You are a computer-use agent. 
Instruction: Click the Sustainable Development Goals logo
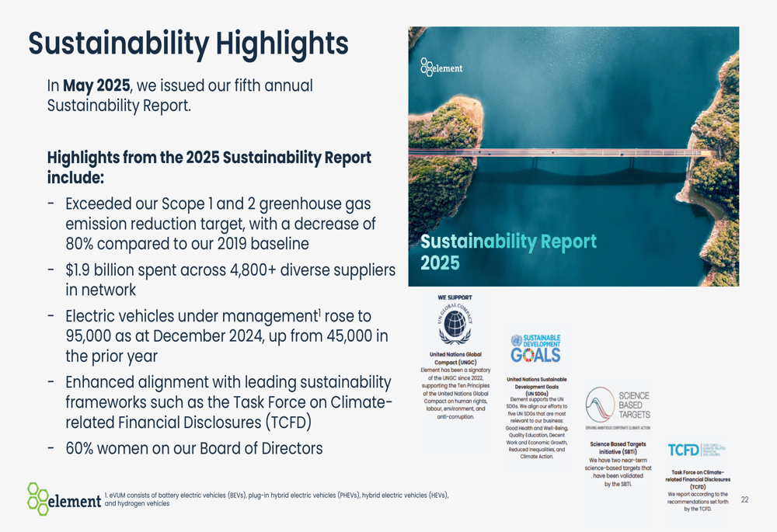535,349
